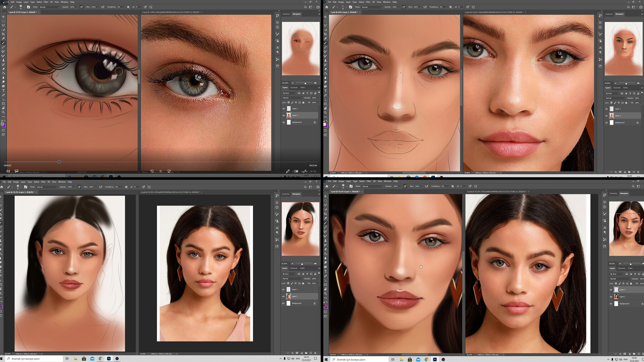Open the Filter menu

click(45, 2)
